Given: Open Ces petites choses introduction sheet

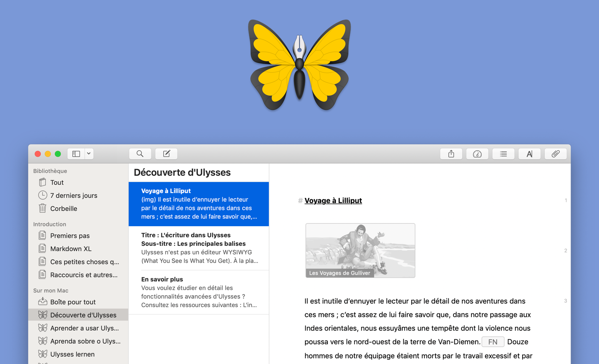Looking at the screenshot, I should click(78, 262).
